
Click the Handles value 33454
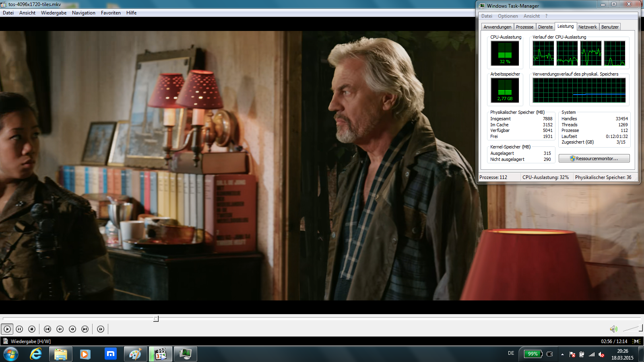point(621,119)
